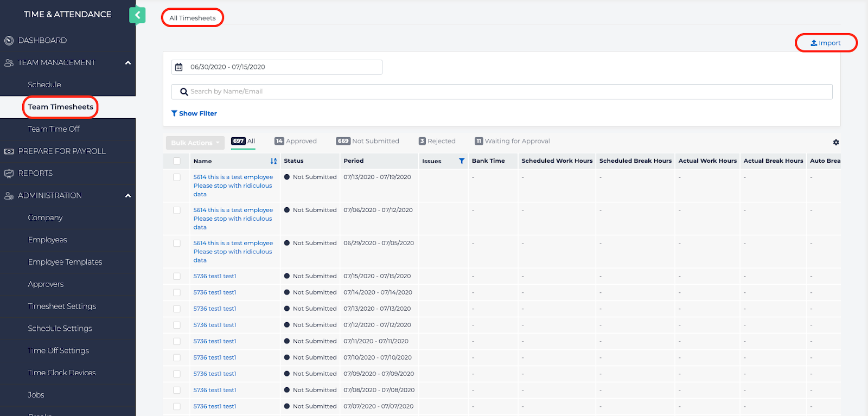
Task: Click the Name column sort icon
Action: (273, 161)
